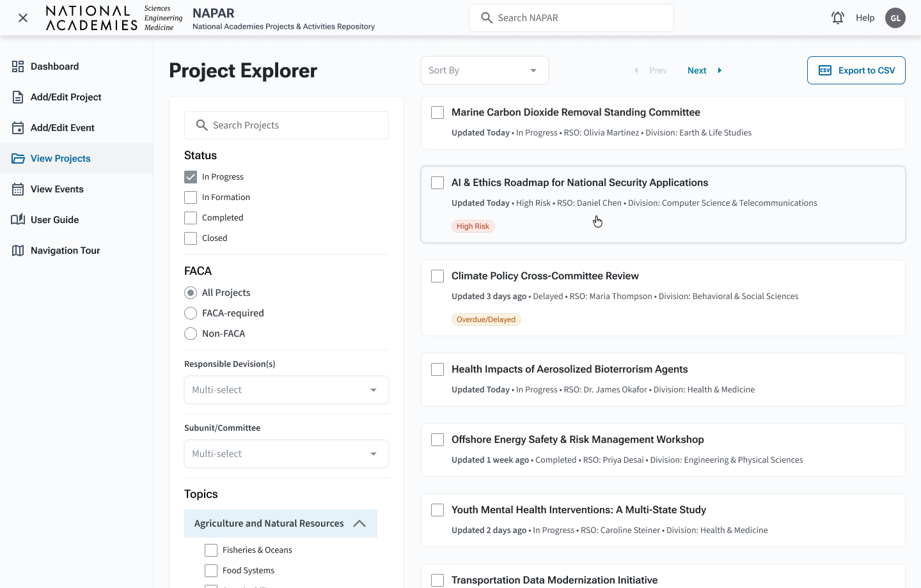Click inside the Search Projects field
The image size is (921, 588).
tap(286, 125)
